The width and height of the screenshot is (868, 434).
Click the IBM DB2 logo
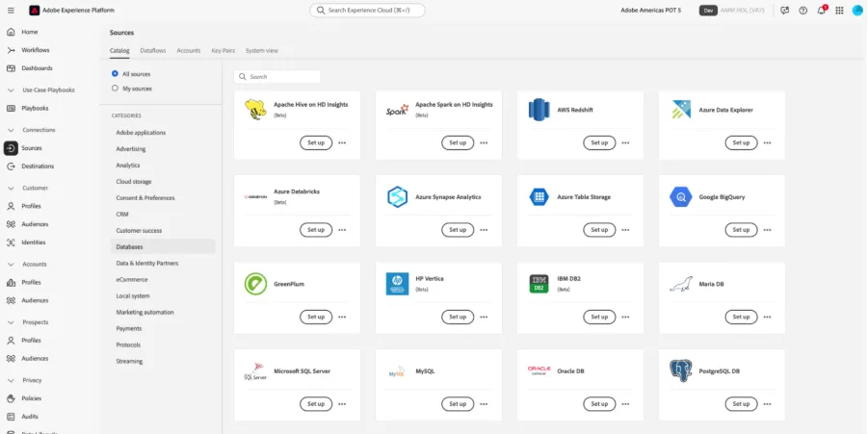point(539,284)
